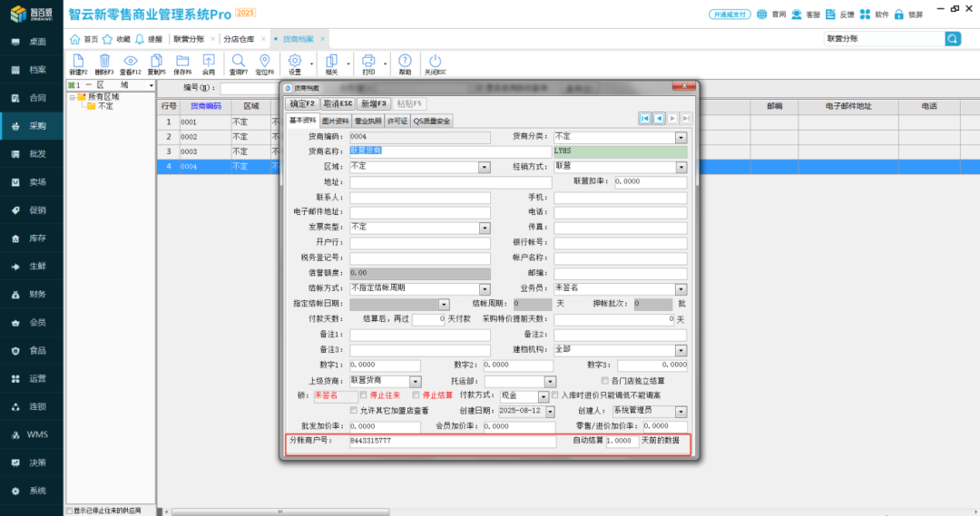Click the 分账商户号 input field
Viewport: 980px width, 516px height.
tap(452, 441)
